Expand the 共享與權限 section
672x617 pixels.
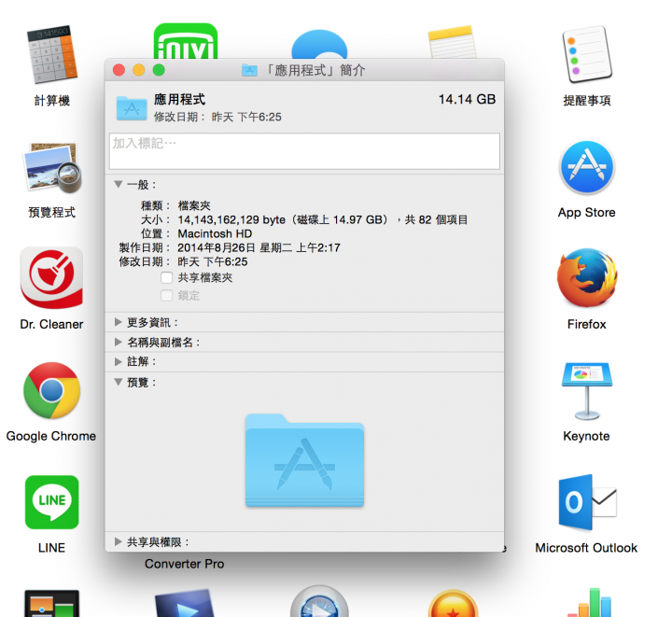click(x=119, y=541)
